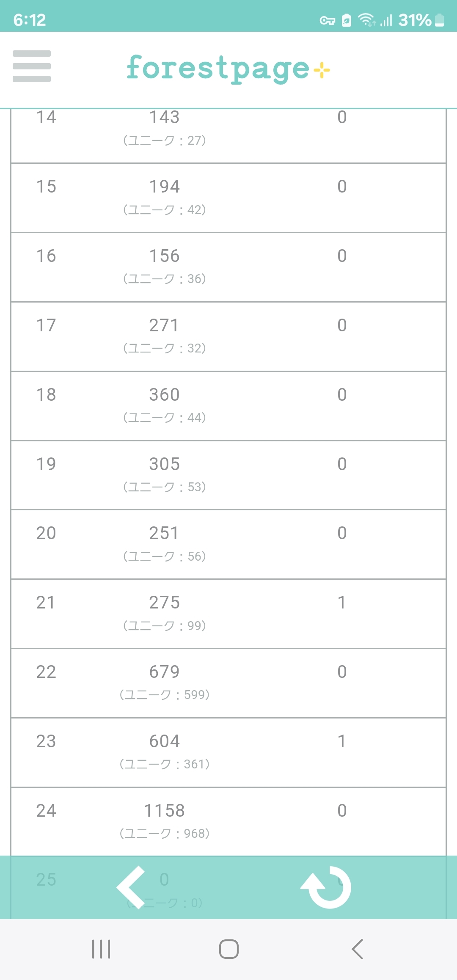The image size is (457, 980).
Task: Tap the unique count 361 text
Action: tap(165, 764)
